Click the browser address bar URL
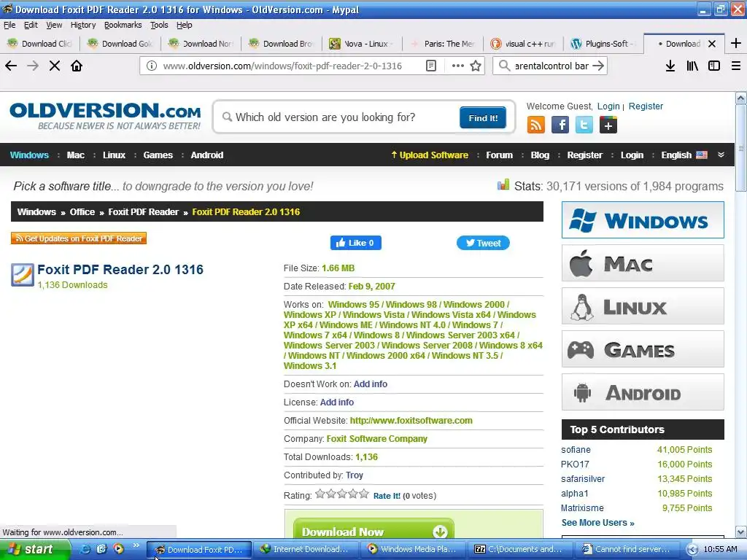The width and height of the screenshot is (747, 560). click(x=282, y=66)
